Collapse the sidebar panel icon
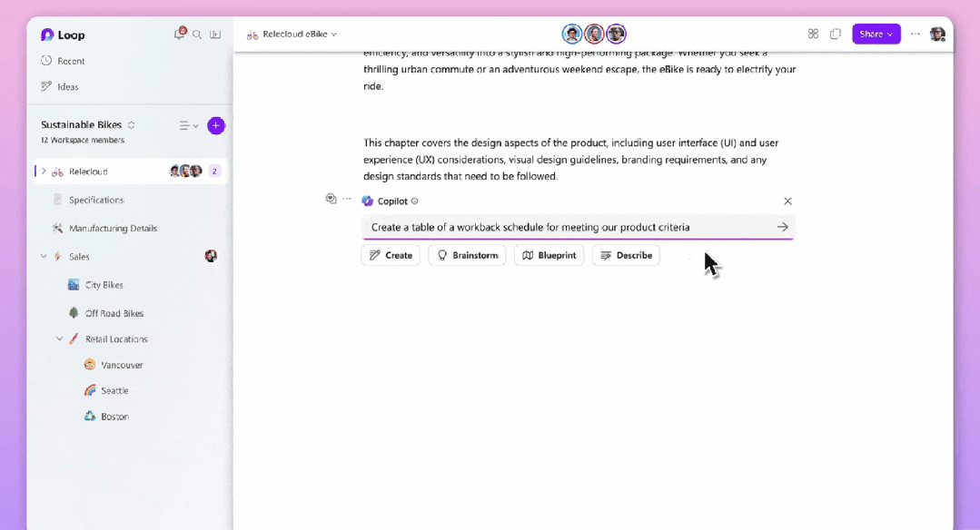980x530 pixels. point(215,35)
